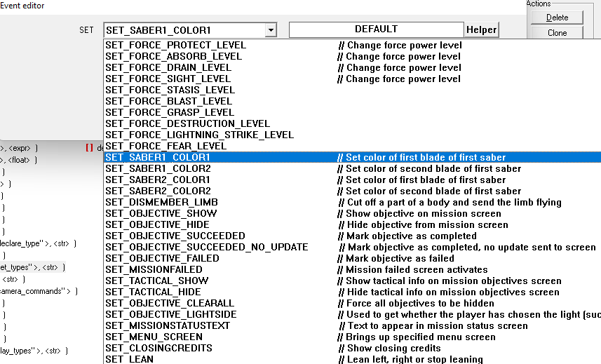Click the DEFAULT value field
This screenshot has width=601, height=364.
click(x=376, y=29)
